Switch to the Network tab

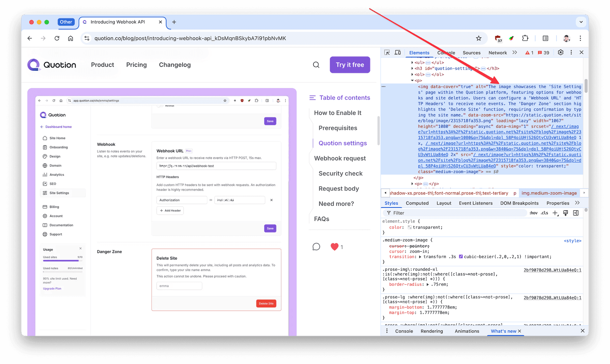pyautogui.click(x=498, y=53)
